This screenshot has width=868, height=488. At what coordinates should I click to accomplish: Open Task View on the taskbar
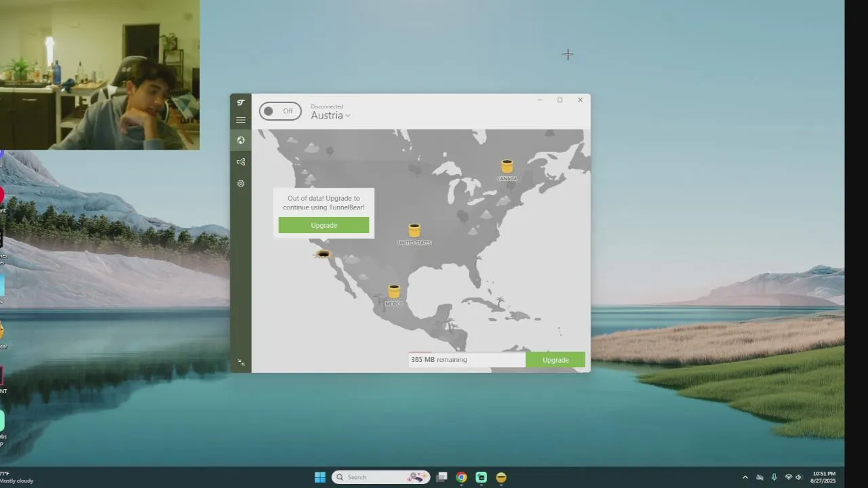[442, 477]
